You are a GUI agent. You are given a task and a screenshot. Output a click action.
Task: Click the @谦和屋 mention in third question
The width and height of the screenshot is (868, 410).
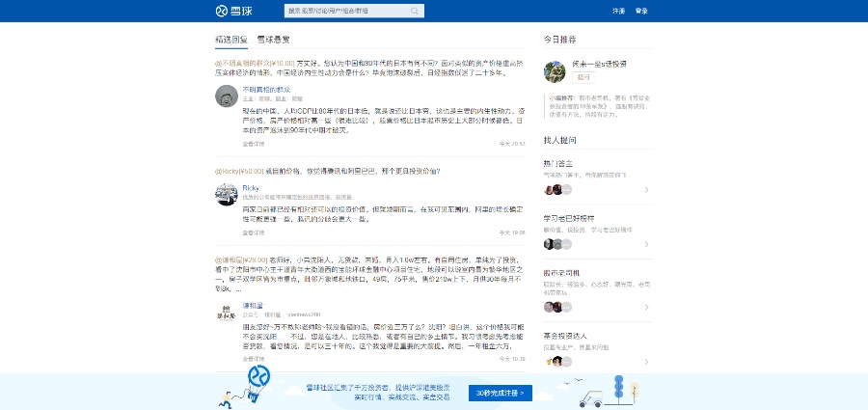pyautogui.click(x=229, y=260)
